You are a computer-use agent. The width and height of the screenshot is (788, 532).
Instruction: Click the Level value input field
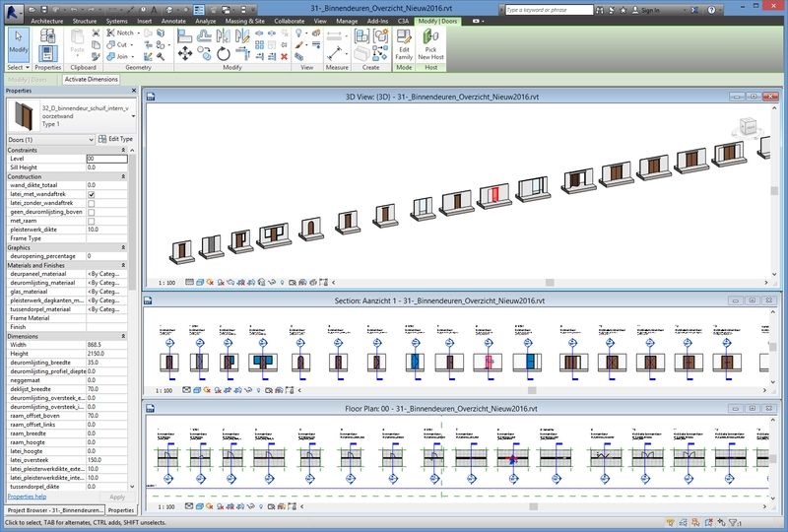(x=106, y=158)
